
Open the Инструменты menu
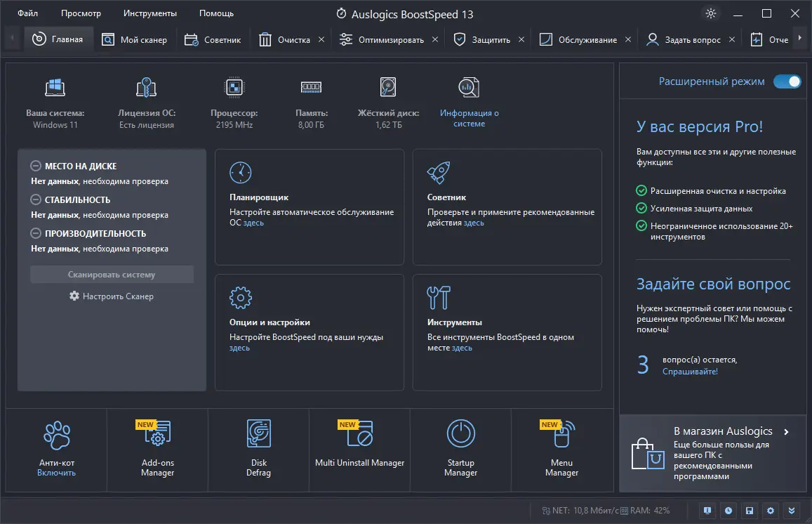click(x=149, y=13)
